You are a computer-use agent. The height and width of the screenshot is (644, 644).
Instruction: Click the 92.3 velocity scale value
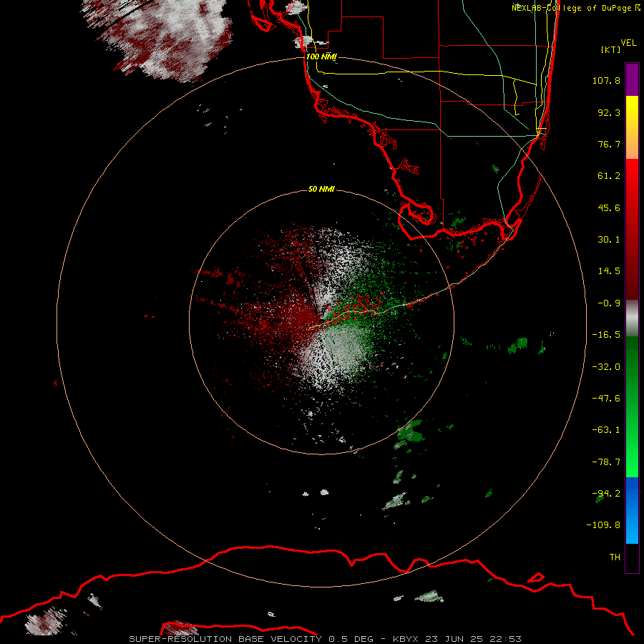point(609,112)
